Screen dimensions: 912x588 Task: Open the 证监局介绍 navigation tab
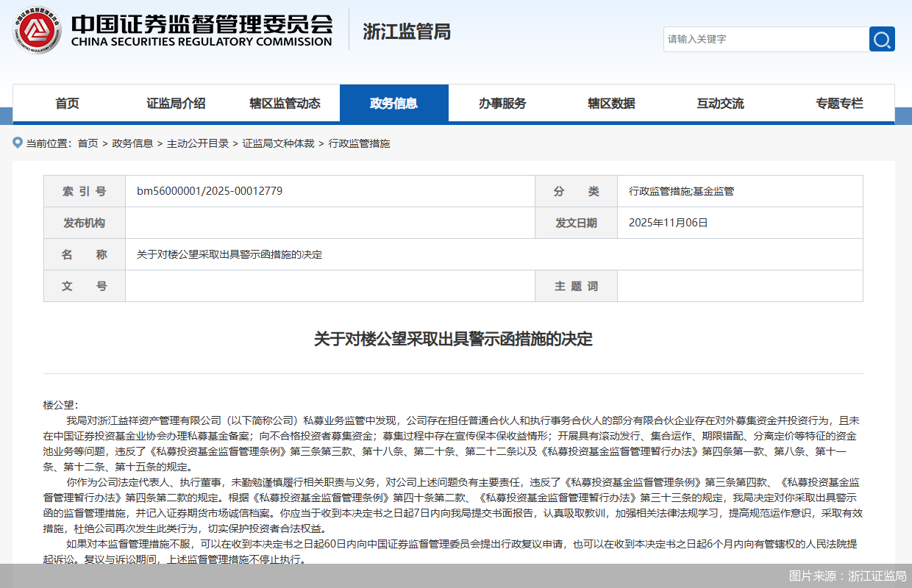point(177,103)
